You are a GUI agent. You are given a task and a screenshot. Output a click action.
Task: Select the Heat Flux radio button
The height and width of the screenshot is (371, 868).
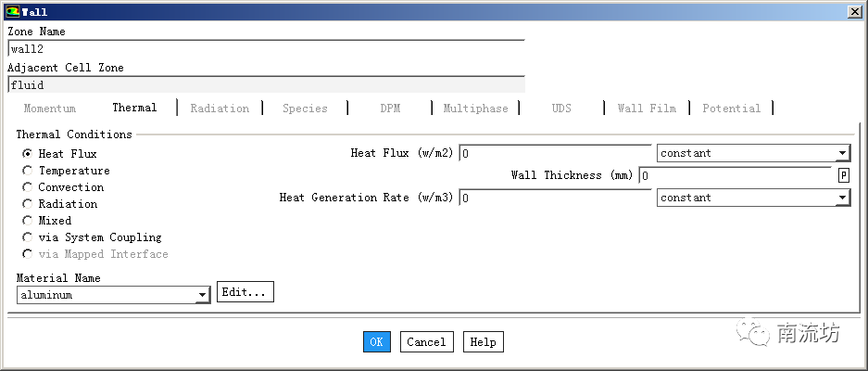[x=28, y=154]
